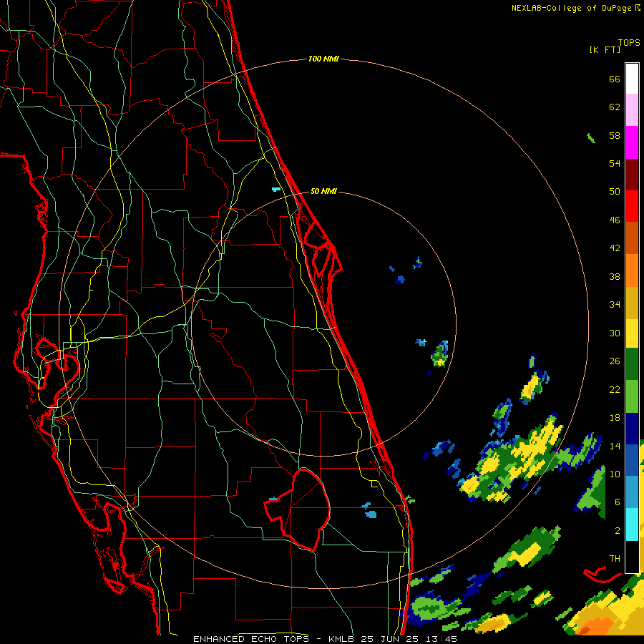Click the 50 NMI range ring label

pos(323,191)
